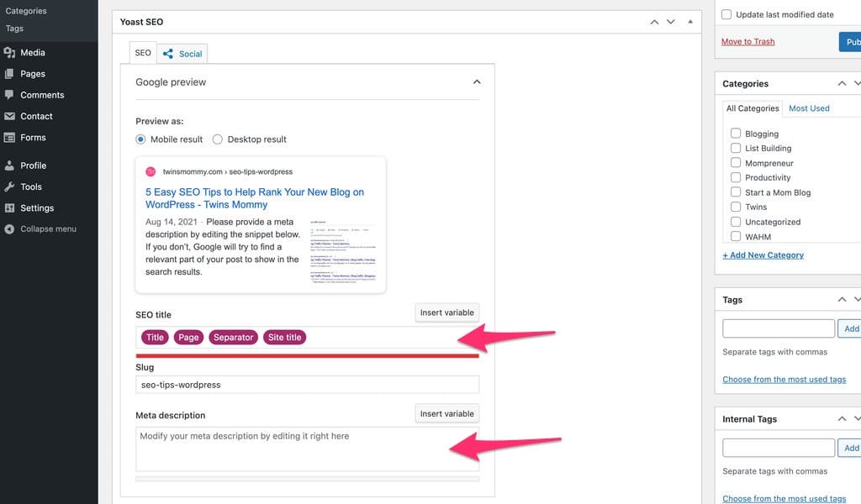Switch to the Social tab
The width and height of the screenshot is (861, 504).
182,54
